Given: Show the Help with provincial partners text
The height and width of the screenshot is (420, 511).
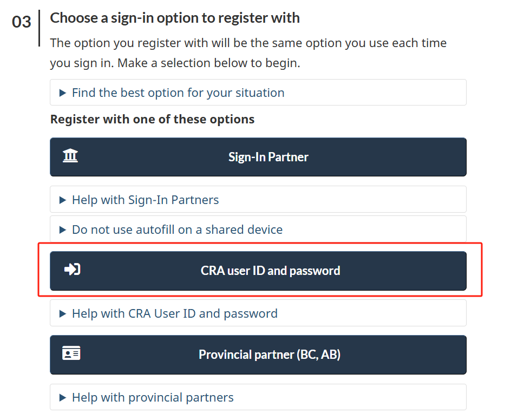Looking at the screenshot, I should tap(153, 397).
